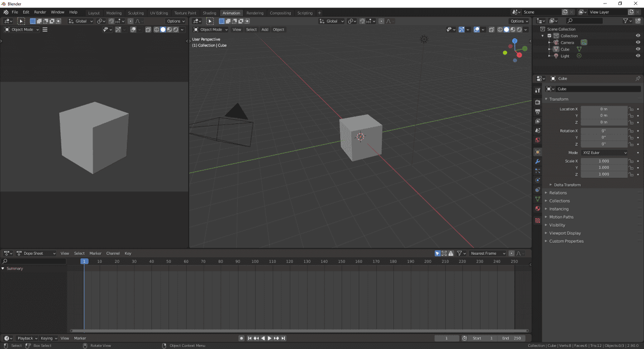Open the Physics Properties tab
Viewport: 644px width, 349px height.
pos(537,180)
